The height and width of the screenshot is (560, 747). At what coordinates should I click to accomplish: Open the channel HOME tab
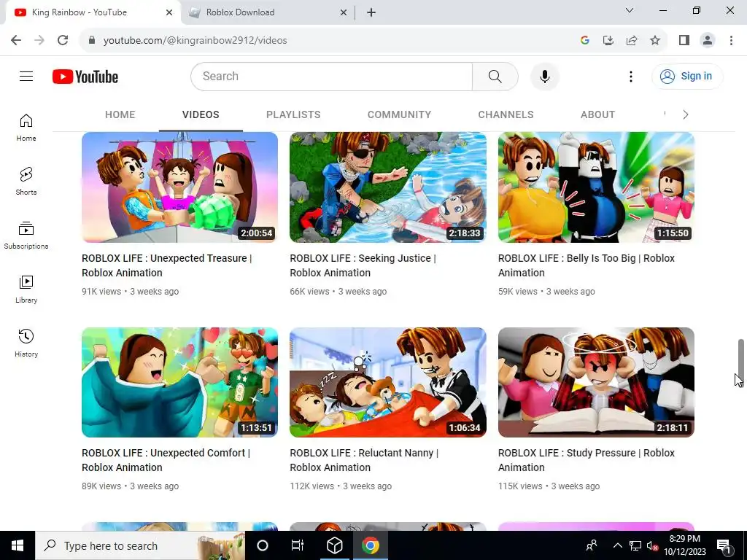(120, 114)
